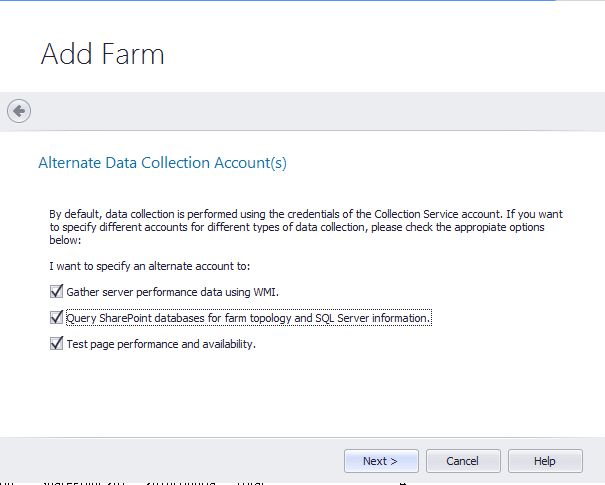Click the gray footer bar left of Next

tap(170, 461)
